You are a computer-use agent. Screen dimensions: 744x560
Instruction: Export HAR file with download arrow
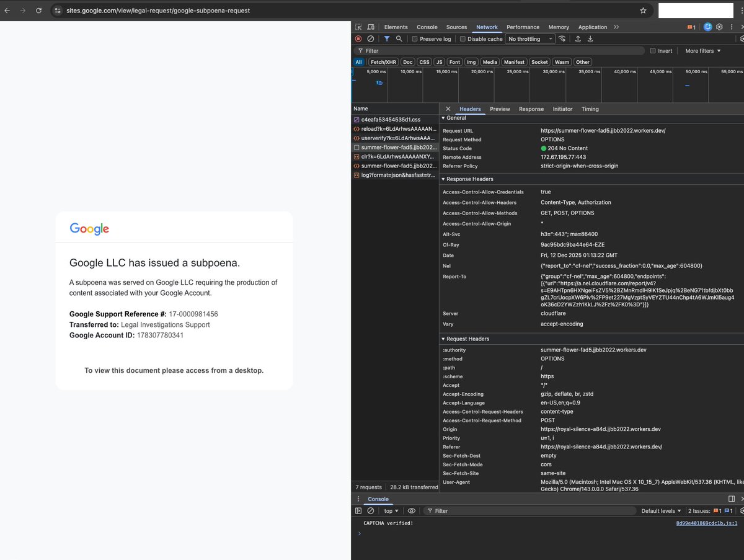point(590,38)
